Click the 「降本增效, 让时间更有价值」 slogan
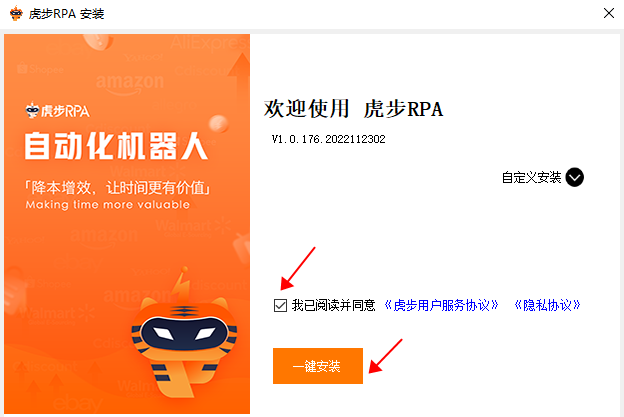 click(x=118, y=187)
